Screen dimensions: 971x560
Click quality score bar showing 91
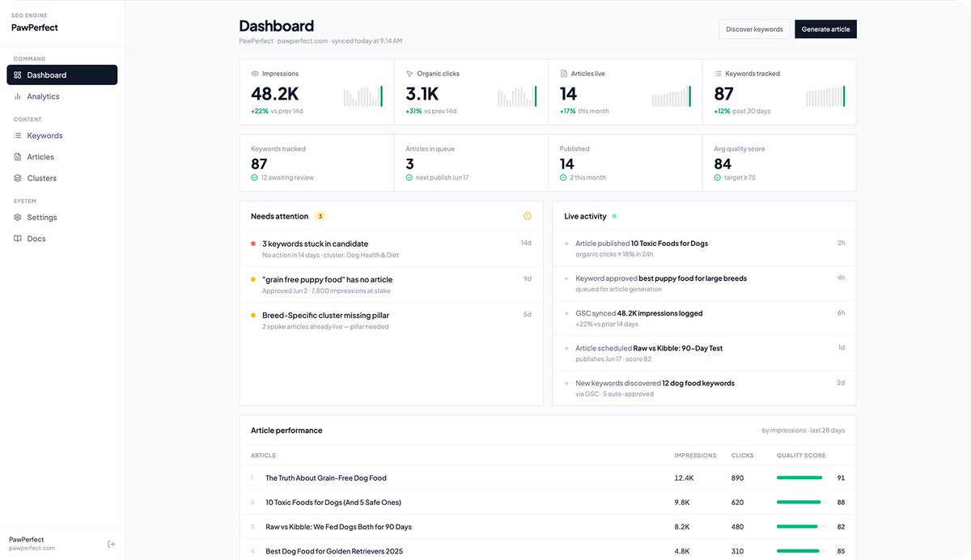[799, 477]
